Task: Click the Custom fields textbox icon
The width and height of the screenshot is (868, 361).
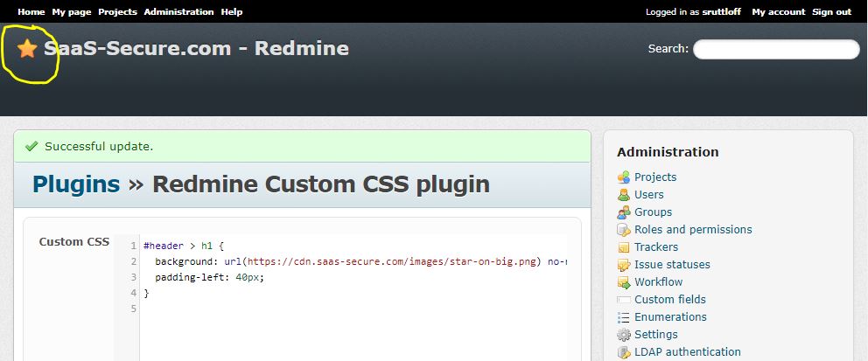Action: point(624,300)
